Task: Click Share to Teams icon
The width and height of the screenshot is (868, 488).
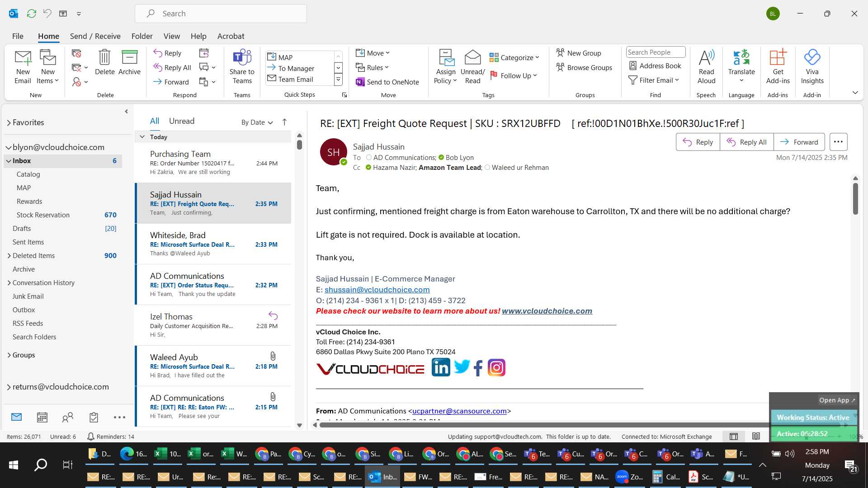Action: tap(242, 66)
